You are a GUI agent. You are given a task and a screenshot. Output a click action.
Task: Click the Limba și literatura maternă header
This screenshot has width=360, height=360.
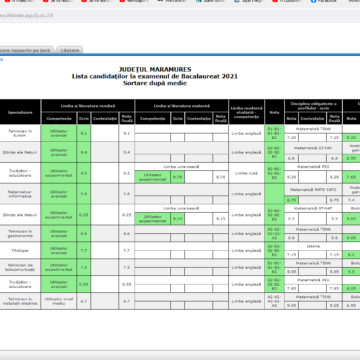click(182, 106)
